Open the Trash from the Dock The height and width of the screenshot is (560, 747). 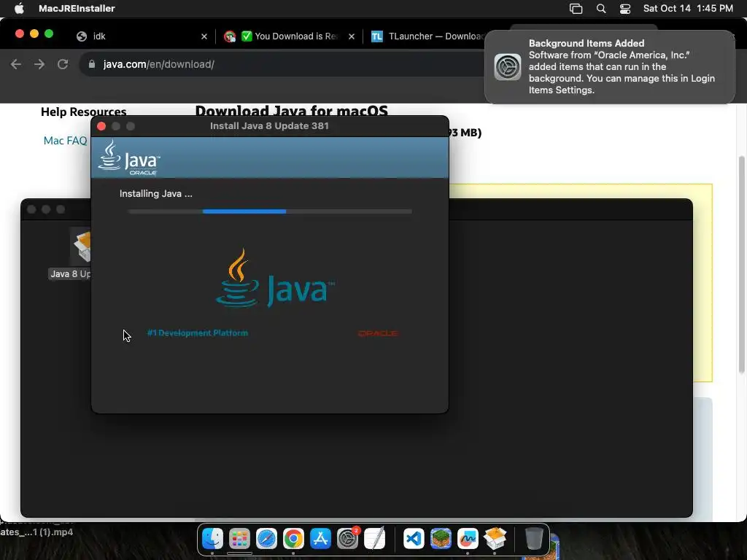pos(534,539)
